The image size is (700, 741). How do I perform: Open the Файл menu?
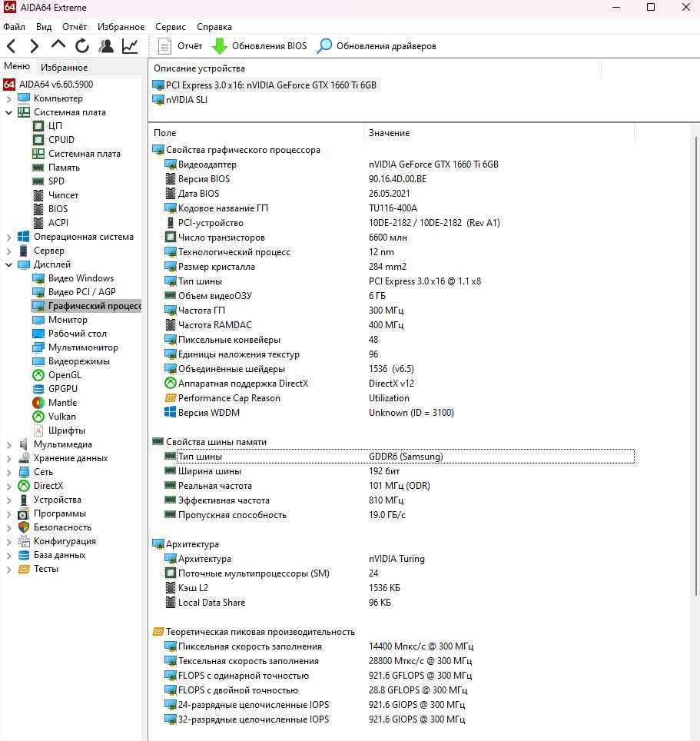pyautogui.click(x=14, y=27)
